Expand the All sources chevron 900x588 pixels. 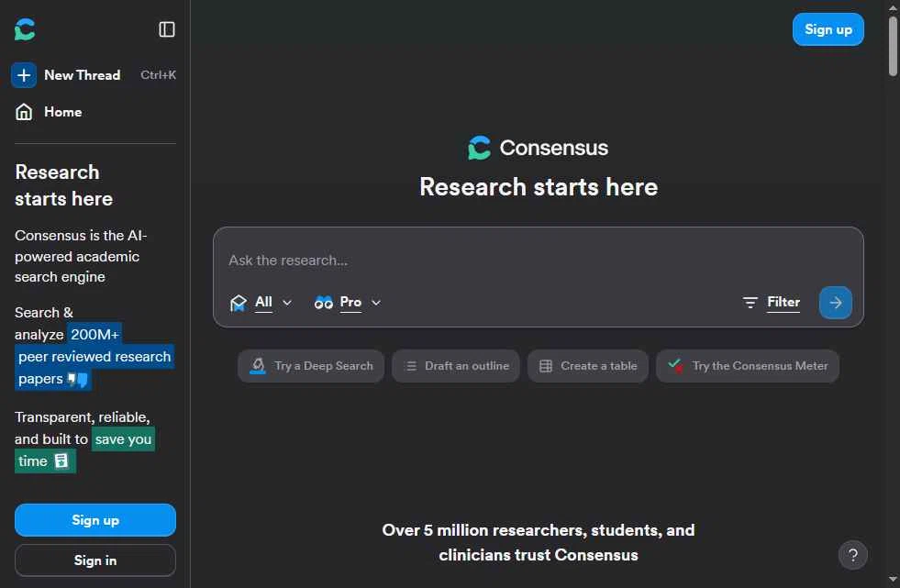point(287,303)
